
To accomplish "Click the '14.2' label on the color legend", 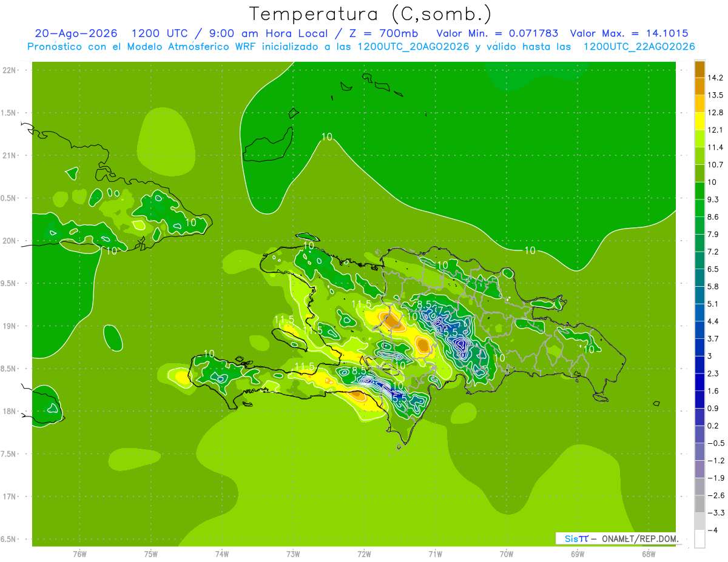I will (716, 78).
